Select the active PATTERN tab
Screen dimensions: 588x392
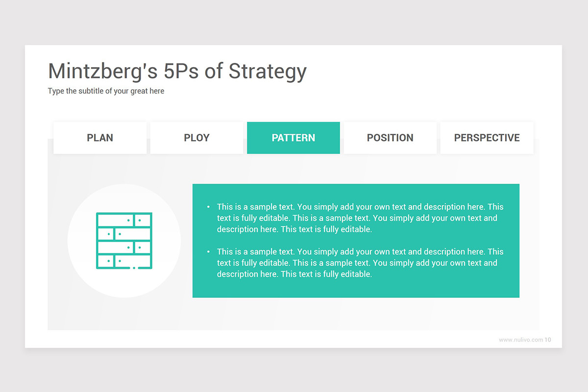(x=294, y=138)
